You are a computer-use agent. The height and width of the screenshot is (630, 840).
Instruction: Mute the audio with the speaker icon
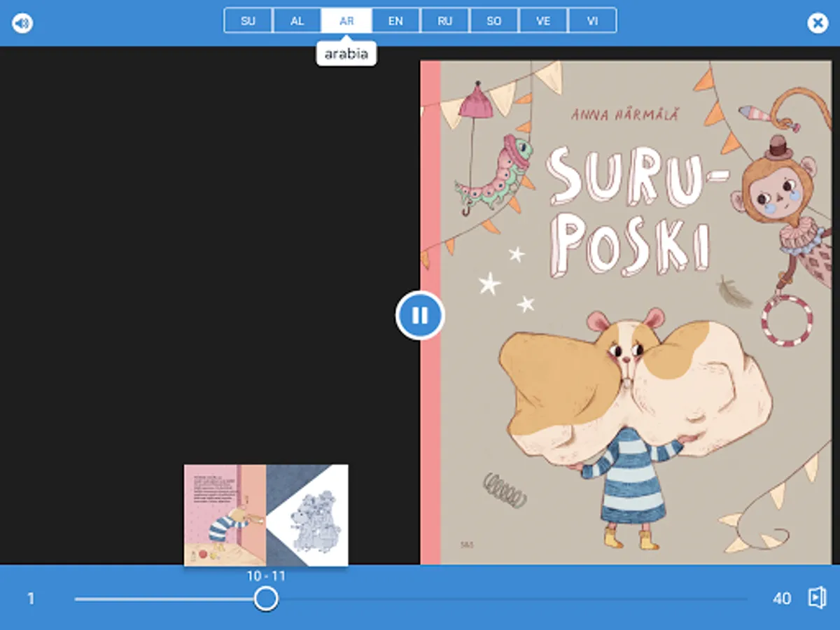pyautogui.click(x=22, y=23)
